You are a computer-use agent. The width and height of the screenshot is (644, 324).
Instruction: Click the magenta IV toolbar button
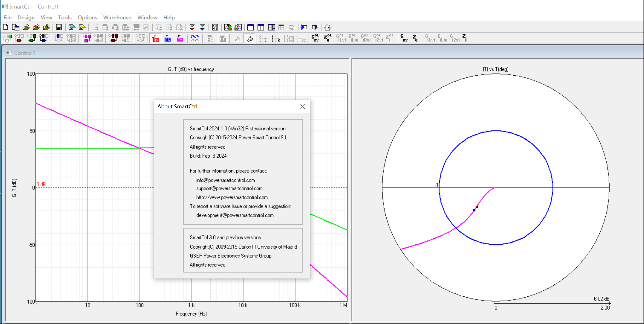click(180, 38)
